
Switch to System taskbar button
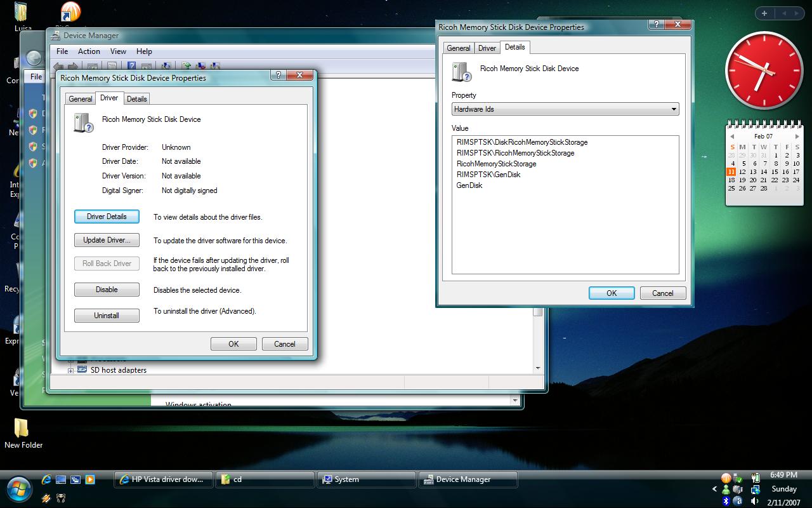click(x=366, y=479)
